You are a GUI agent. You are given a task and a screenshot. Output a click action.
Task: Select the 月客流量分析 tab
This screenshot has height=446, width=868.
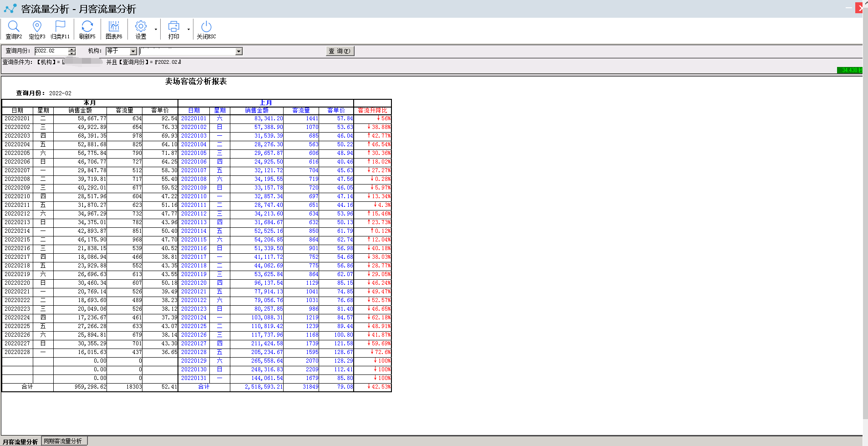click(x=20, y=441)
